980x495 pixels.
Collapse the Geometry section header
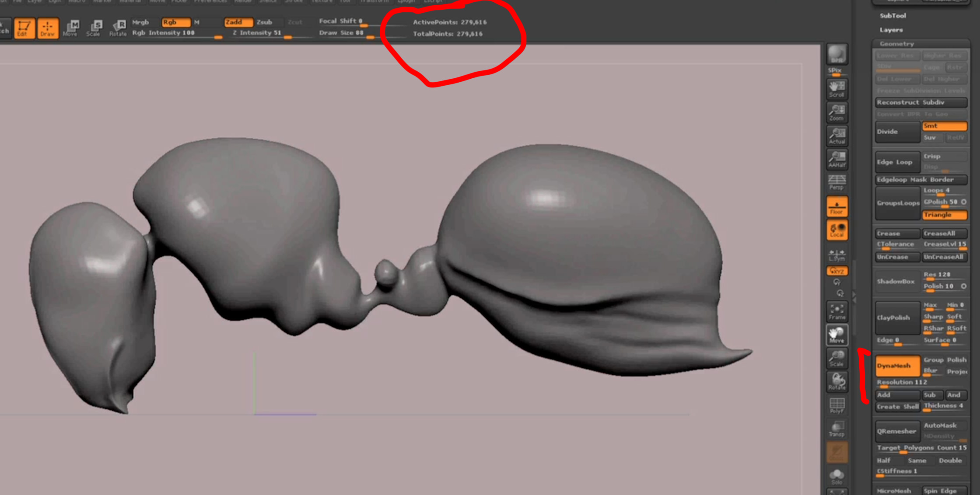(896, 44)
